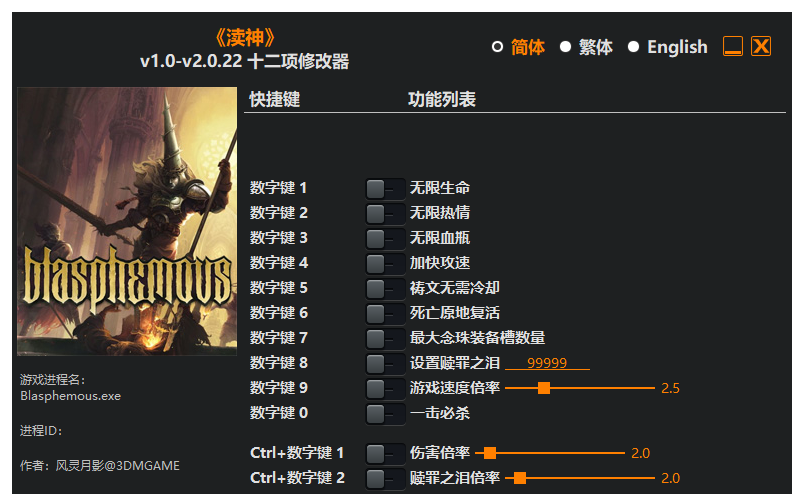Click the 2.5 game speed value
This screenshot has height=494, width=802.
click(x=670, y=388)
